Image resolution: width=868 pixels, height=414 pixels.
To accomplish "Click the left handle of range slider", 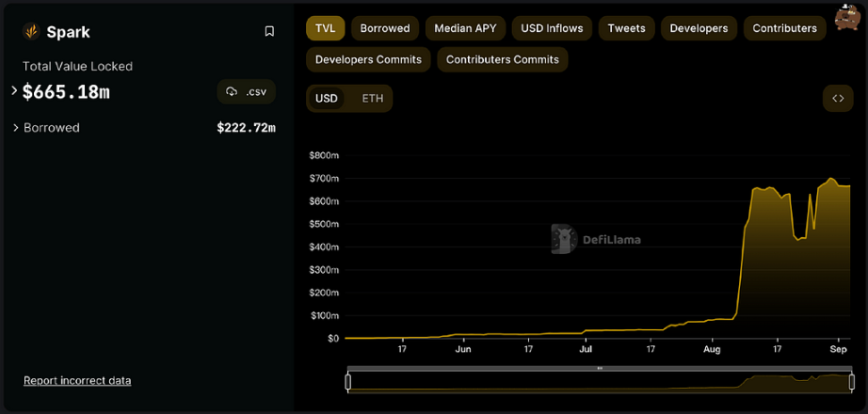I will point(348,382).
